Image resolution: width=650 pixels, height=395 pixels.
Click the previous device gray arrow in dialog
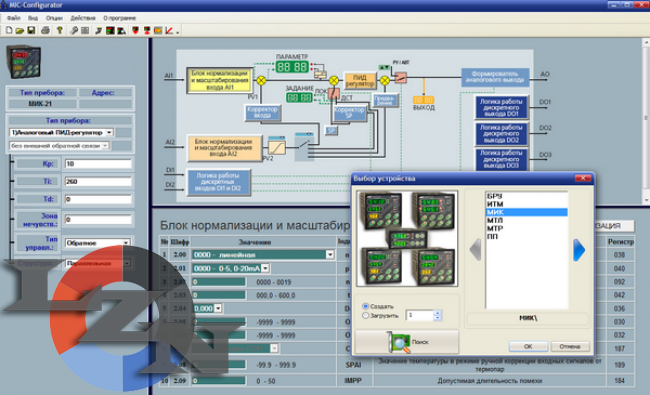[x=475, y=250]
